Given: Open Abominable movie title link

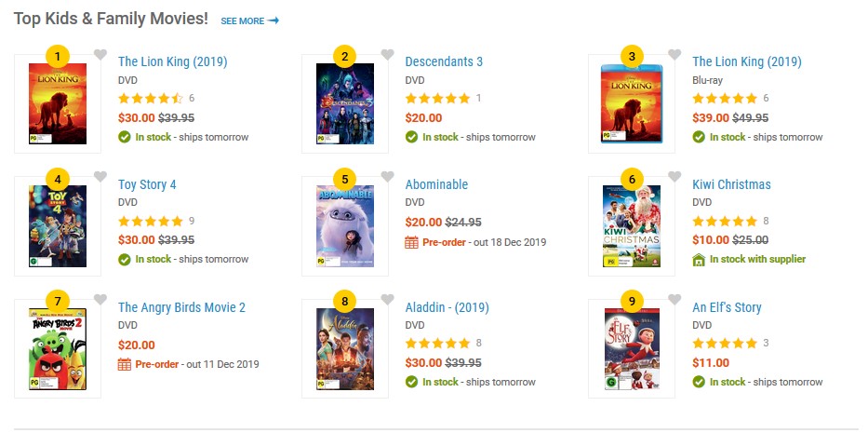Looking at the screenshot, I should [x=436, y=184].
